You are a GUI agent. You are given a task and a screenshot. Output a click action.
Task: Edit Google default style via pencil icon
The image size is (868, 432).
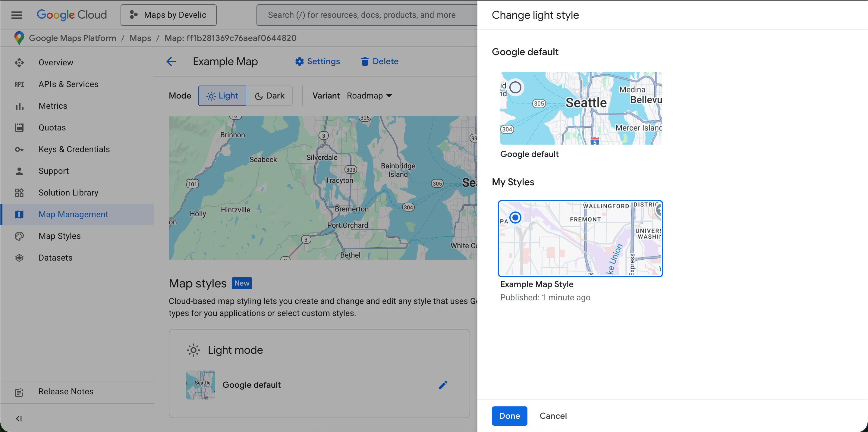[443, 385]
